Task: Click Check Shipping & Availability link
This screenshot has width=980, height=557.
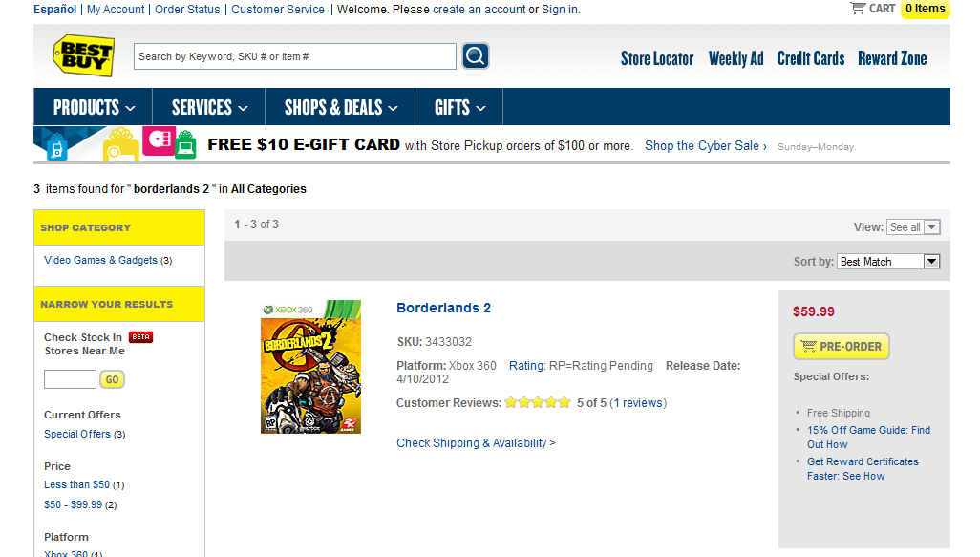Action: click(x=476, y=442)
